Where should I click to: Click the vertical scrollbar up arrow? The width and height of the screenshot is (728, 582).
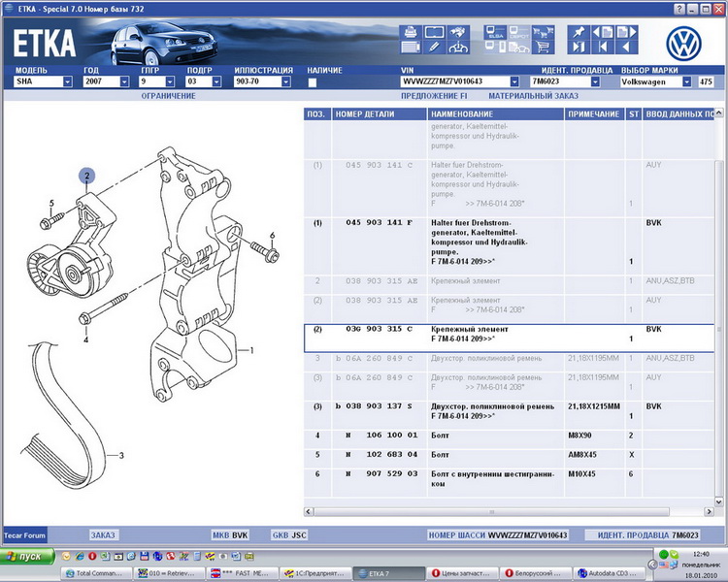tap(718, 113)
